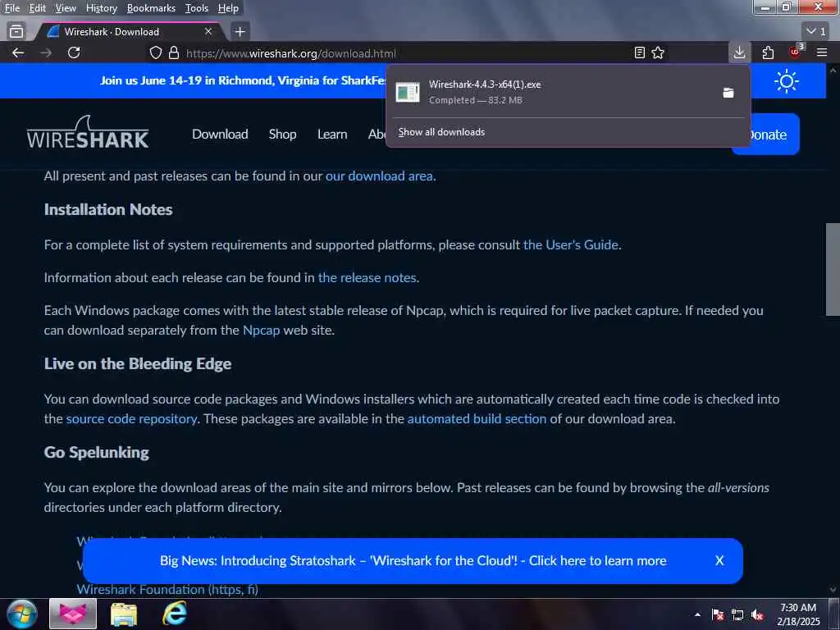Click the page vertical scrollbar thumb
The image size is (840, 630).
coord(833,269)
